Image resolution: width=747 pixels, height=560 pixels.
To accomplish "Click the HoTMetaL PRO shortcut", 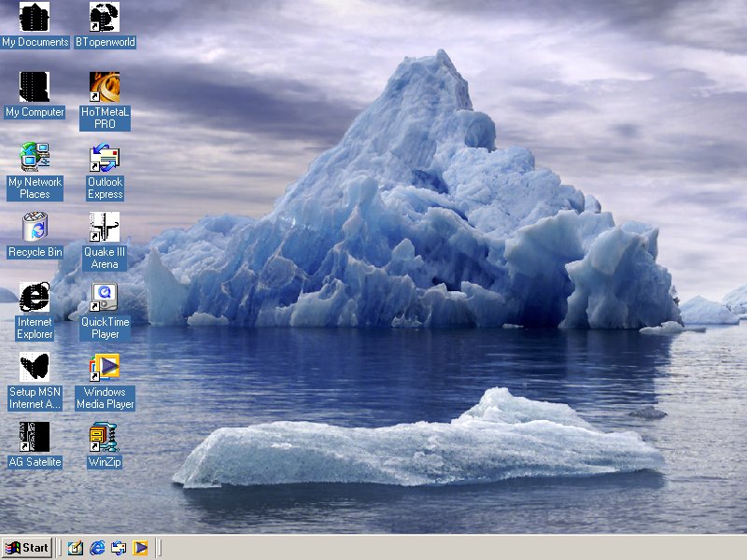I will coord(105,88).
